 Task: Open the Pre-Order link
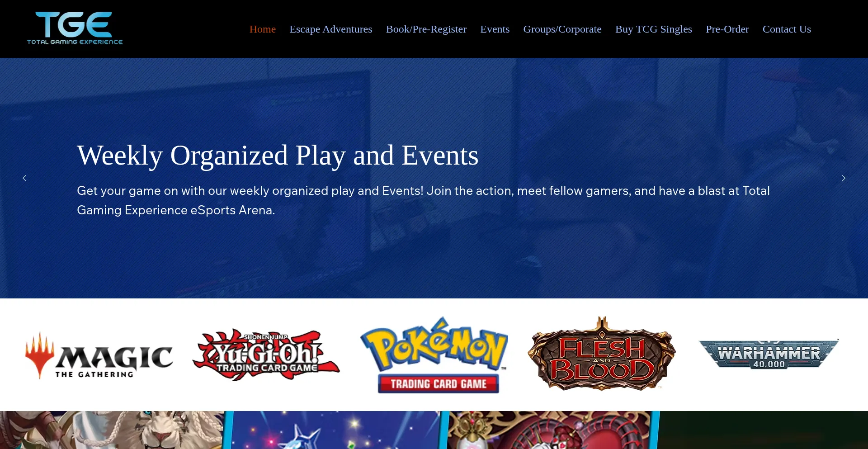click(727, 29)
